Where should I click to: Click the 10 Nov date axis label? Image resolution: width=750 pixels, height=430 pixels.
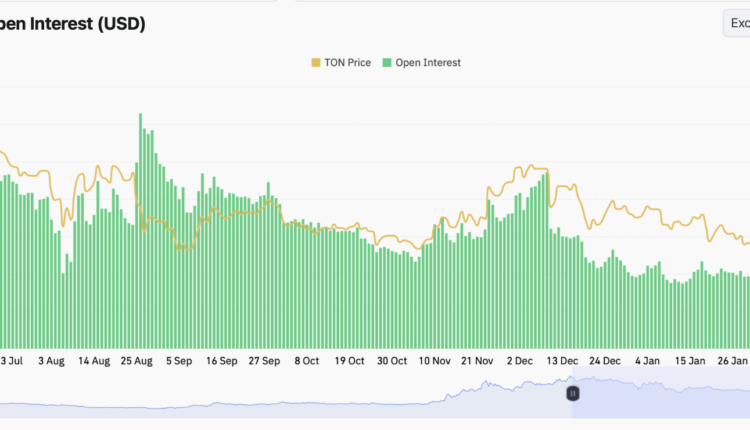[435, 360]
